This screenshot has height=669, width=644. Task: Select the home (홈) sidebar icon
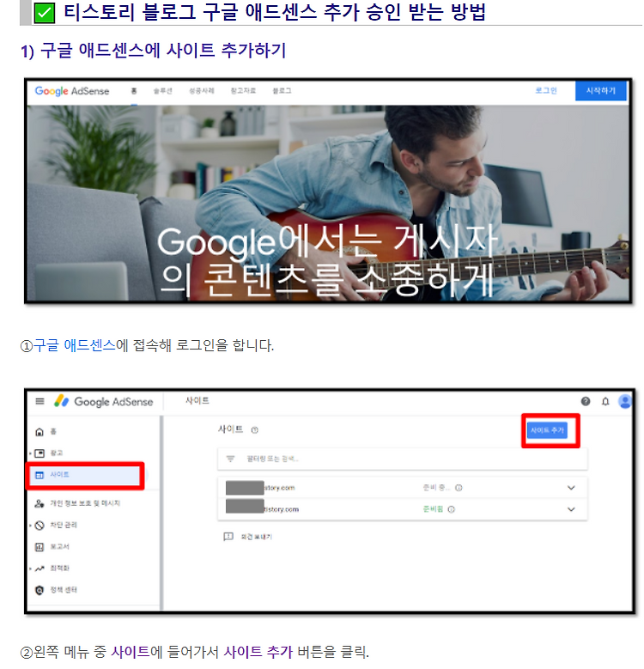(x=39, y=432)
